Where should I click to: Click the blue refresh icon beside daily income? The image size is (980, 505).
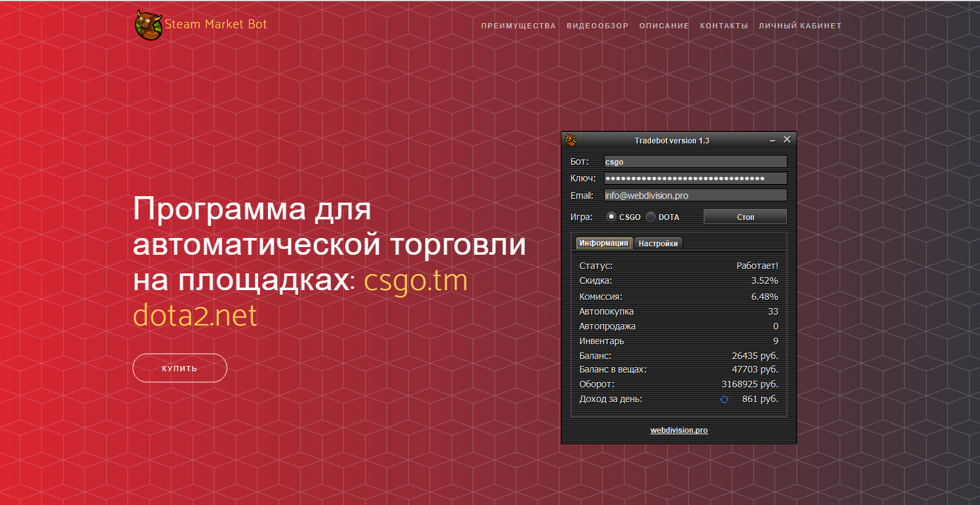pyautogui.click(x=724, y=399)
